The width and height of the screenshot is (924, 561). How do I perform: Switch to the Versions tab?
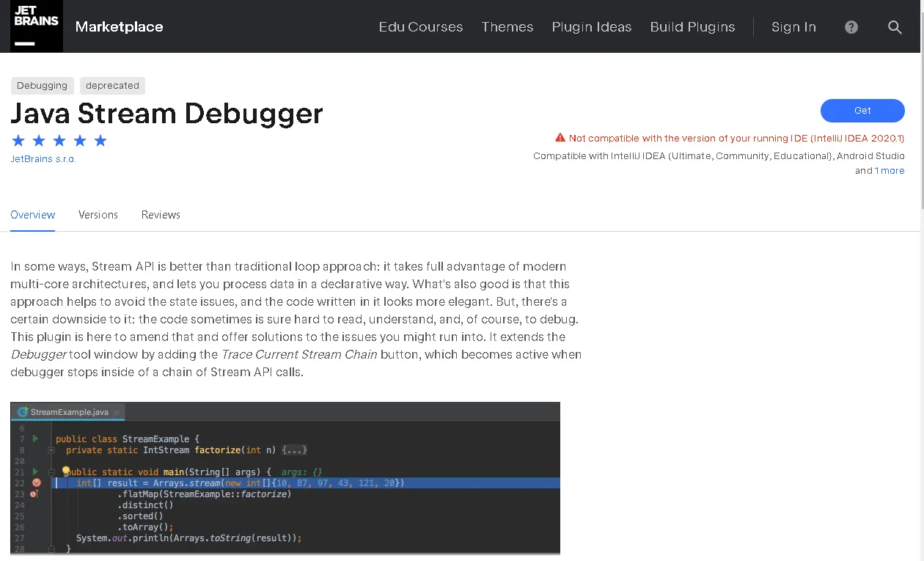[x=98, y=215]
